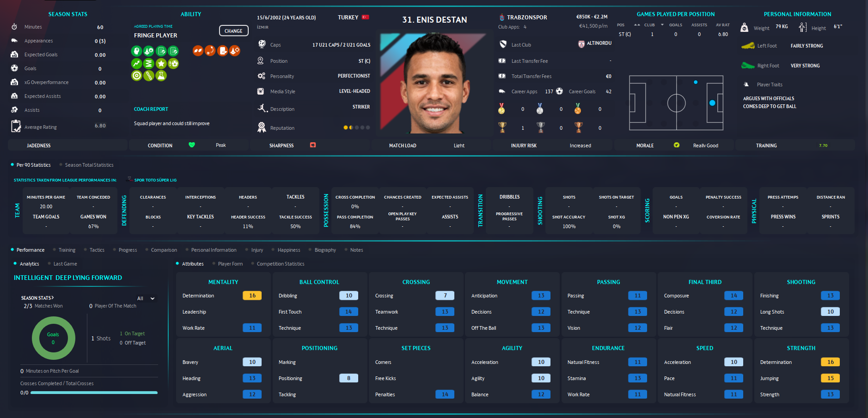Click the Determination value 16 under Mentality
The image size is (868, 418).
point(252,296)
